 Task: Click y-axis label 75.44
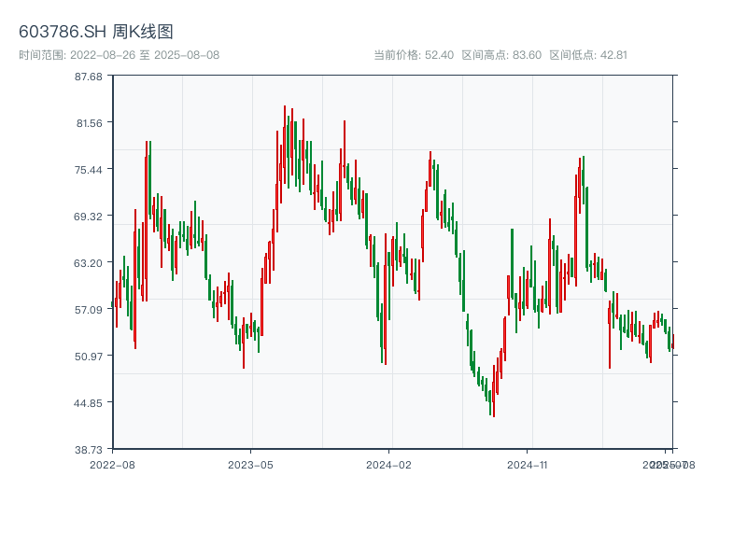(x=89, y=170)
